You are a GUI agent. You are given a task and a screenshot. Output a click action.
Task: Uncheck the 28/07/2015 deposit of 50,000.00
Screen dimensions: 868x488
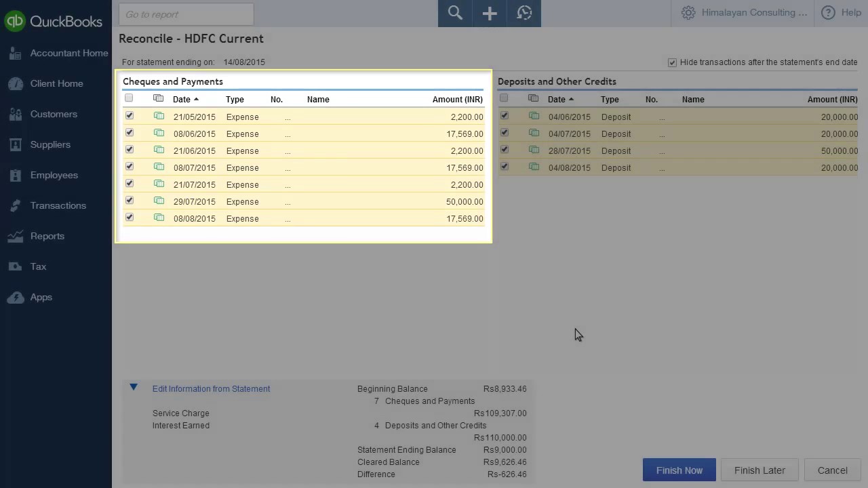point(505,150)
